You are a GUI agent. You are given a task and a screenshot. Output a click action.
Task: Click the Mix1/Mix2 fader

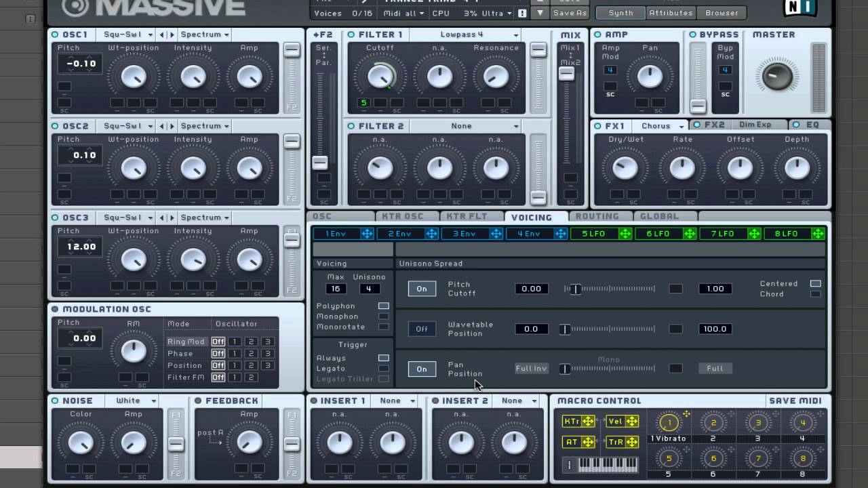[566, 74]
